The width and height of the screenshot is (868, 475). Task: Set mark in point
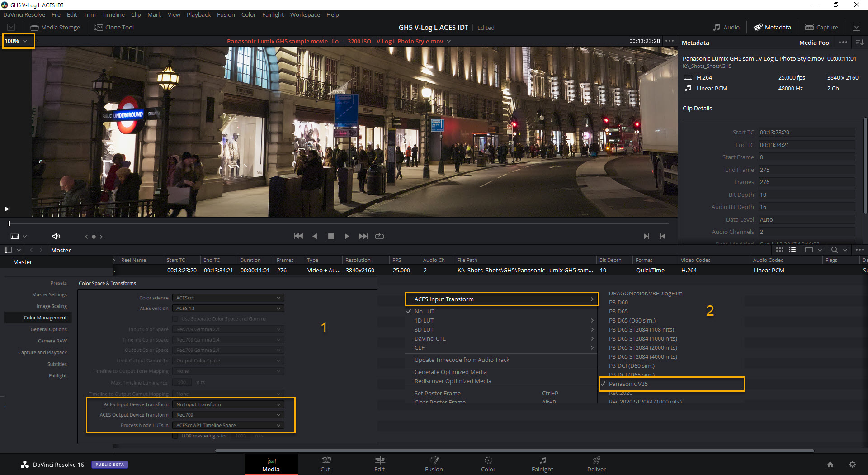pyautogui.click(x=646, y=236)
